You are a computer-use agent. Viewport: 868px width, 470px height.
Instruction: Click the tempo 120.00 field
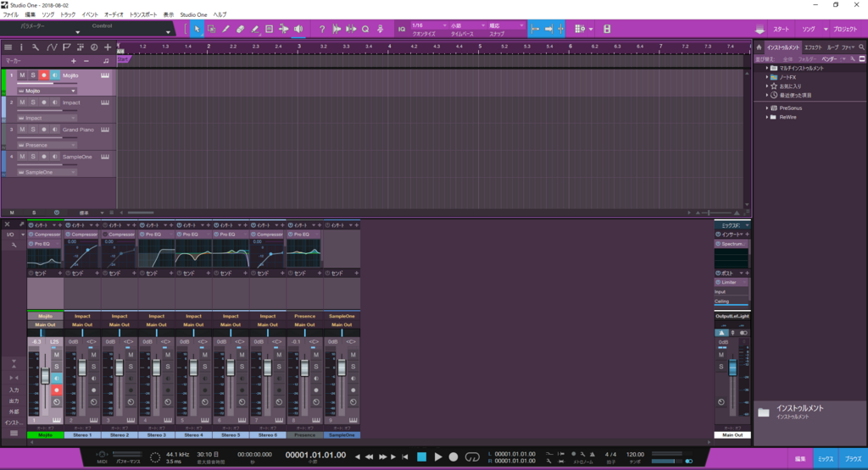tap(635, 455)
